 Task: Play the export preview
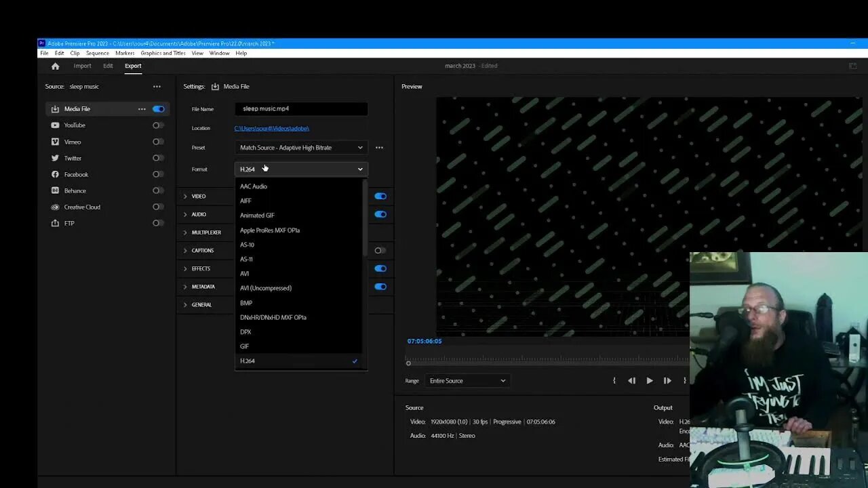pos(650,381)
